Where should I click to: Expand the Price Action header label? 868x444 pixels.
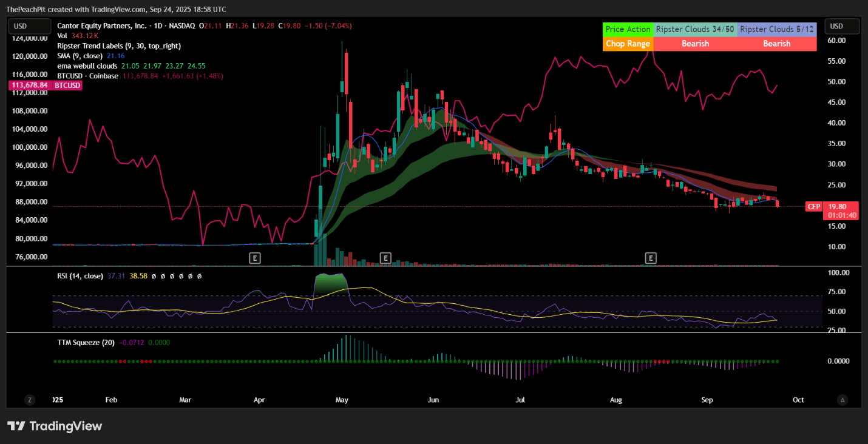click(628, 29)
